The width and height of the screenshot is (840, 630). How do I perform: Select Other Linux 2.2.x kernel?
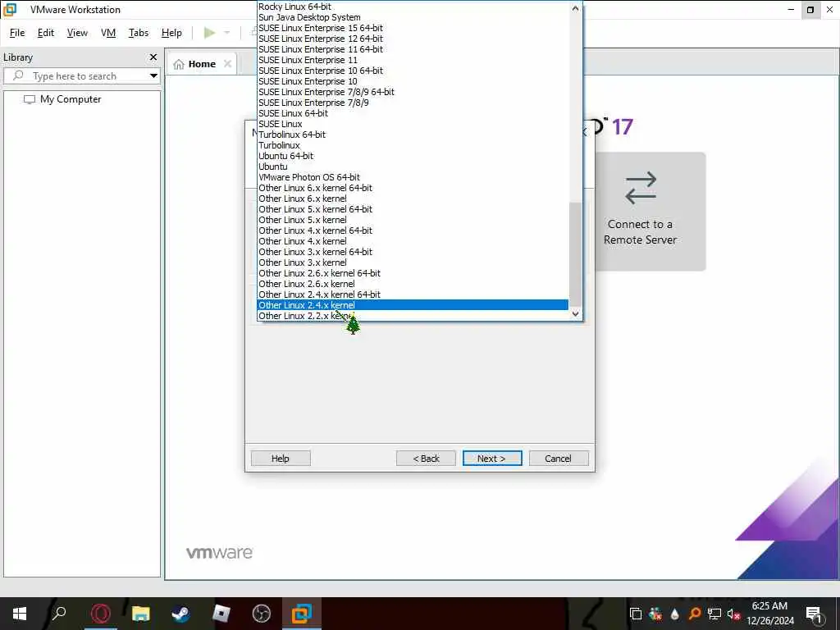[413, 316]
